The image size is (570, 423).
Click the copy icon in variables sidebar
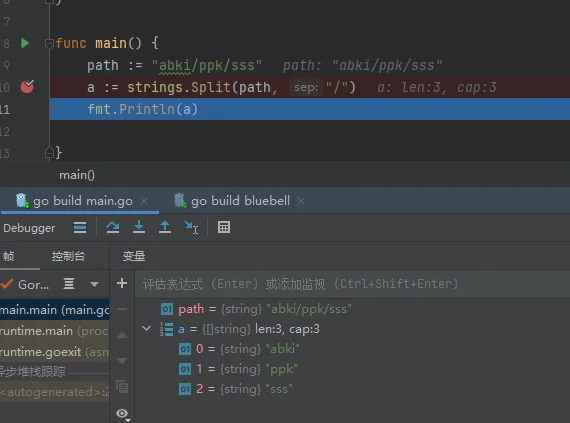pos(122,387)
